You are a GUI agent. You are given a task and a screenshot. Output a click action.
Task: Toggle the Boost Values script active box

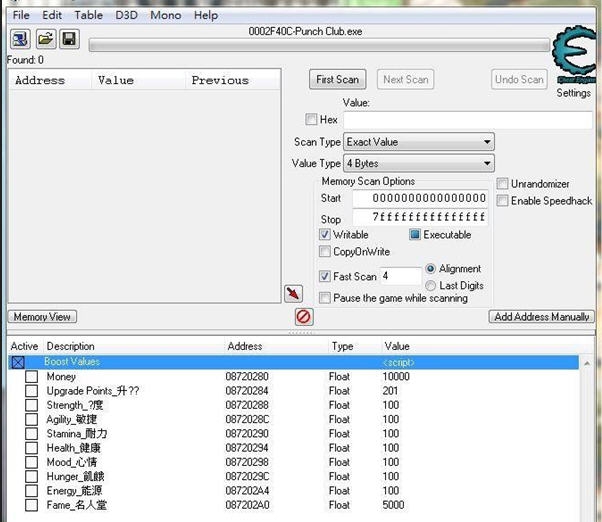17,362
